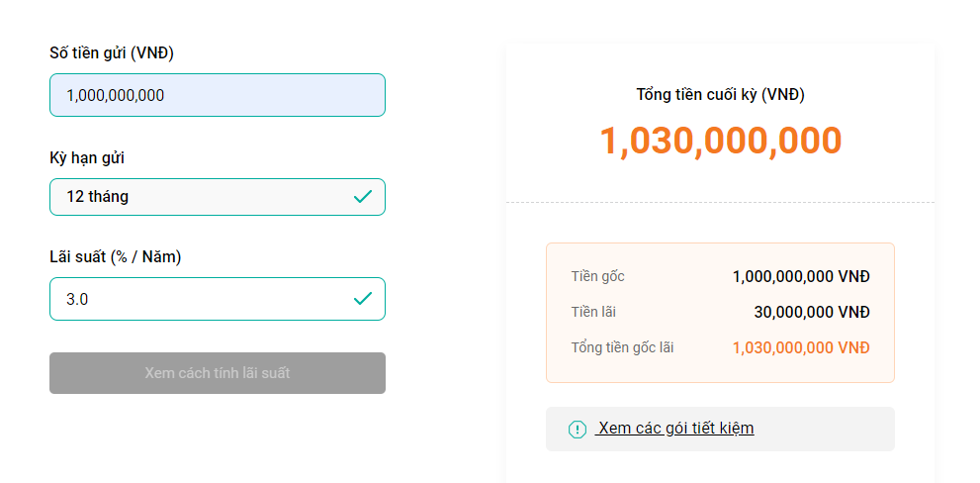Click the Số tiền gửi amount input field
Image resolution: width=980 pixels, height=483 pixels.
pos(218,95)
